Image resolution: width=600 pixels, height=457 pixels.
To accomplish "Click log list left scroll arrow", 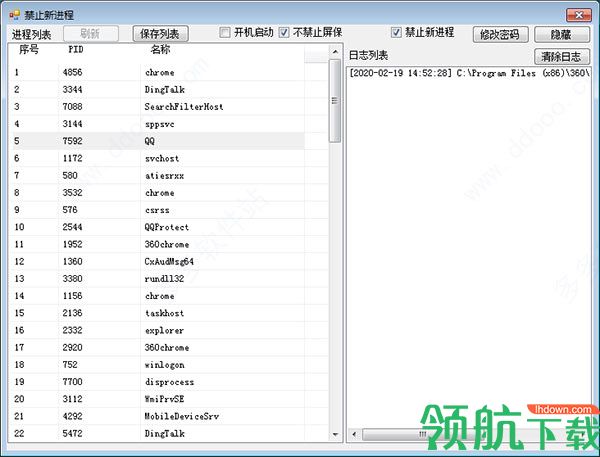I will click(354, 434).
